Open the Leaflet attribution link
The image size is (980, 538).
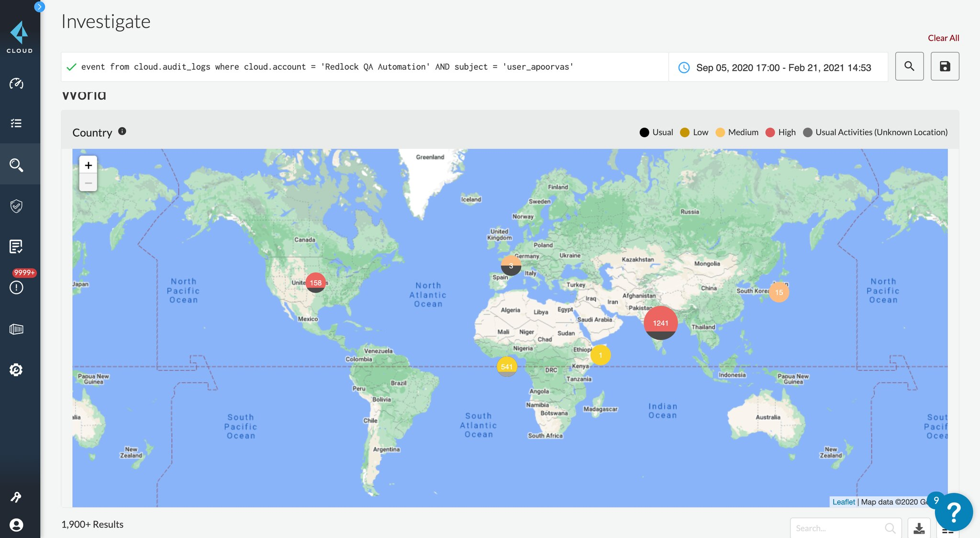[x=843, y=502]
